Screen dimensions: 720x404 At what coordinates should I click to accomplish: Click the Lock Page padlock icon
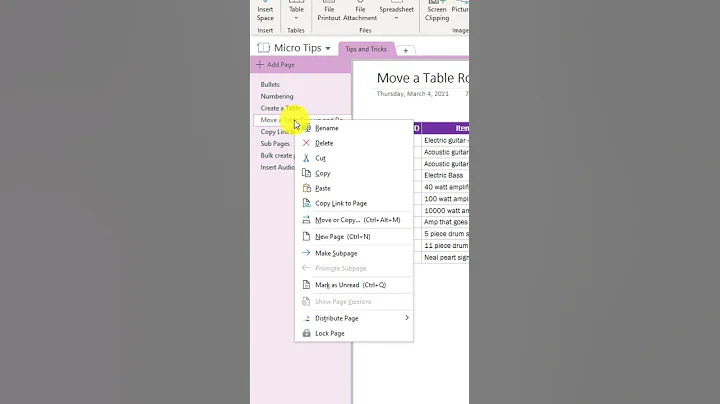pyautogui.click(x=306, y=333)
